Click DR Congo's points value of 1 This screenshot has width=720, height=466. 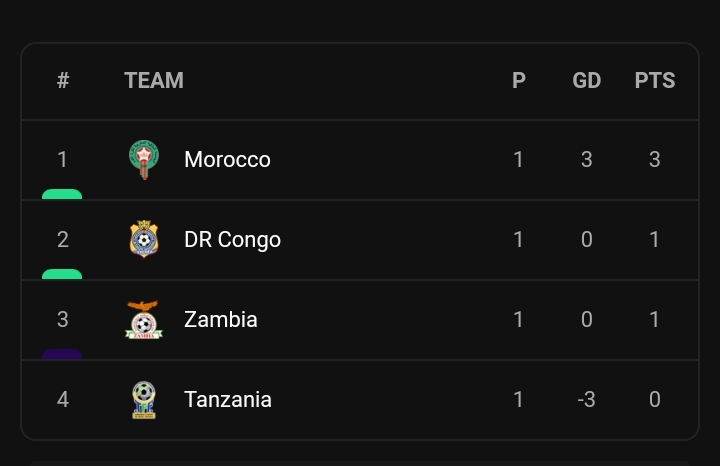[x=655, y=240]
